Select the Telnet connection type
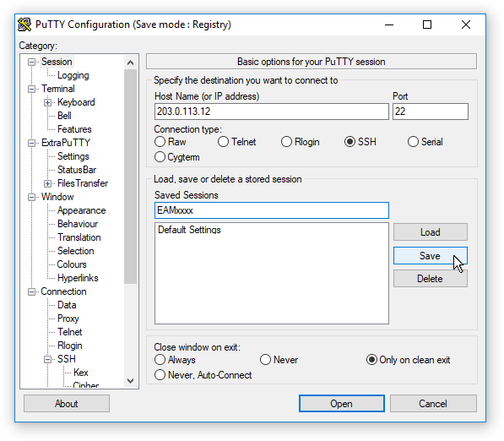The image size is (504, 441). pyautogui.click(x=223, y=142)
